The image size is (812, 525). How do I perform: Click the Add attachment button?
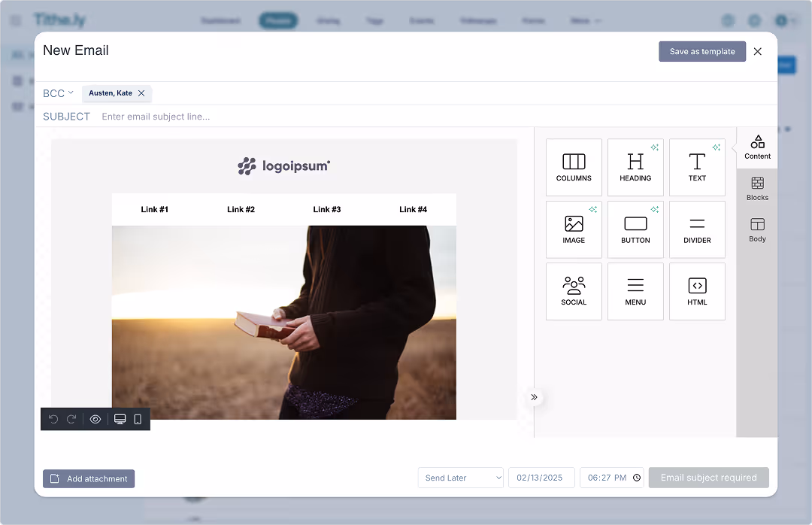pos(88,478)
